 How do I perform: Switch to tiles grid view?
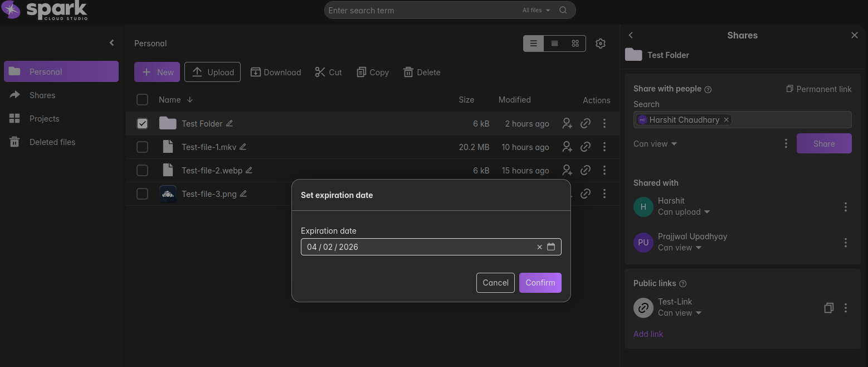pos(575,44)
